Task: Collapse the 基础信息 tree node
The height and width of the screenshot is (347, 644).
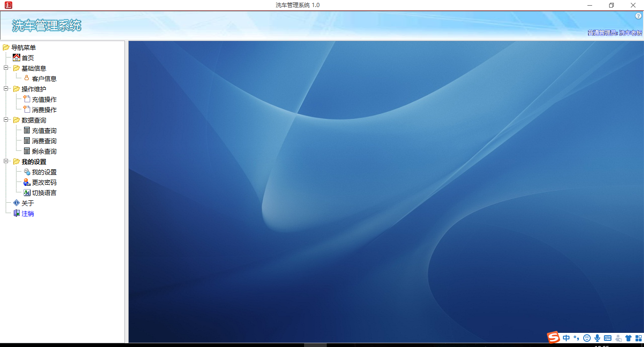Action: [6, 68]
